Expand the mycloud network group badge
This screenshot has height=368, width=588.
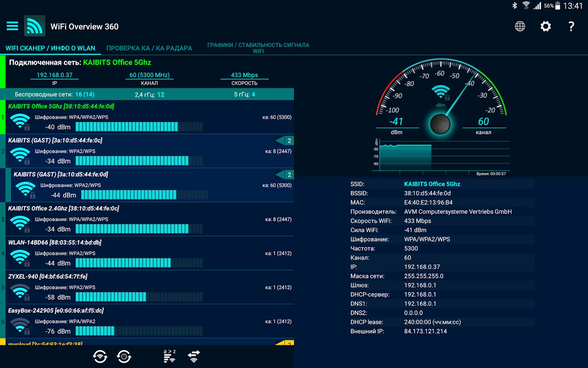285,343
